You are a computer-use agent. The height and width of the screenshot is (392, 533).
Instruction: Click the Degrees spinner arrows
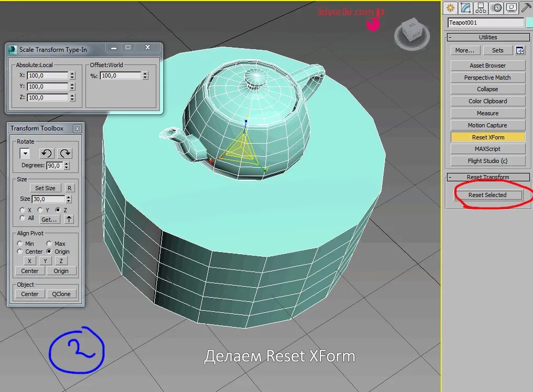click(x=67, y=166)
